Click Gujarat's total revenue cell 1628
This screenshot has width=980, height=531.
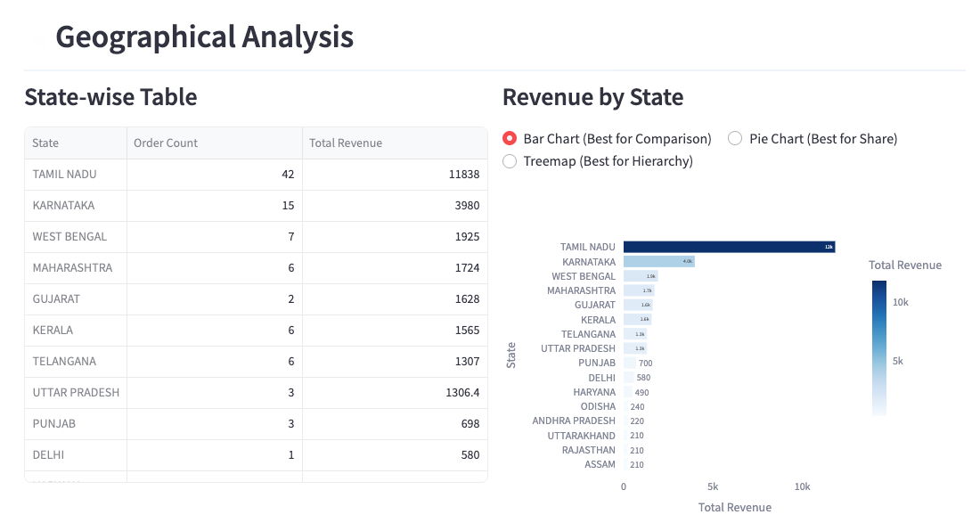(395, 299)
